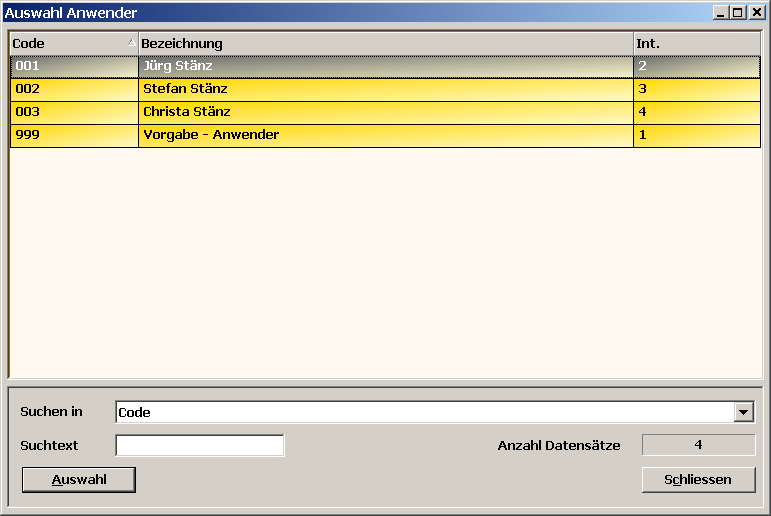
Task: Select the Vorgabe - Anwender entry
Action: 385,135
